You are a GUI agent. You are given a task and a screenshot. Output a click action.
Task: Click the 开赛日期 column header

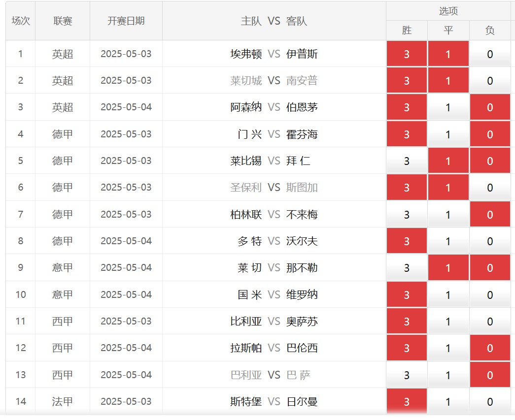coord(126,21)
